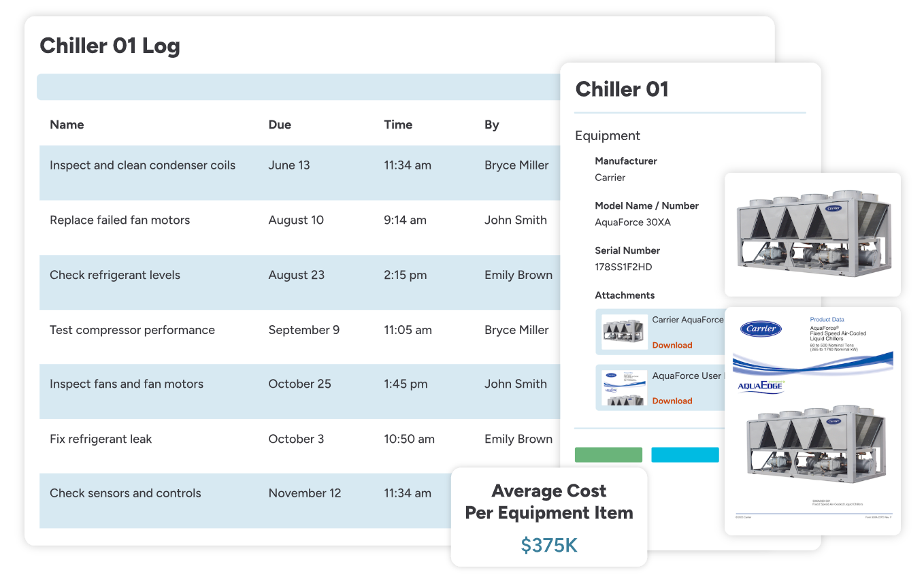Screen dimensions: 924x581
Task: Open the Carrier chiller photo card
Action: coord(812,235)
